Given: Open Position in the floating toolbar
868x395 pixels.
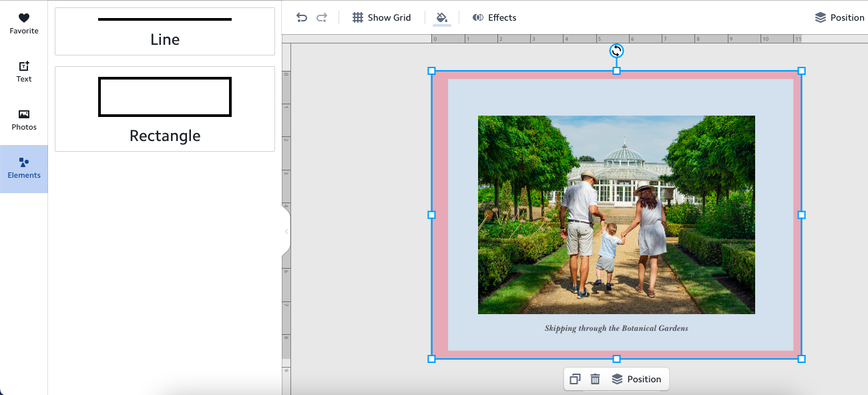Looking at the screenshot, I should tap(636, 379).
